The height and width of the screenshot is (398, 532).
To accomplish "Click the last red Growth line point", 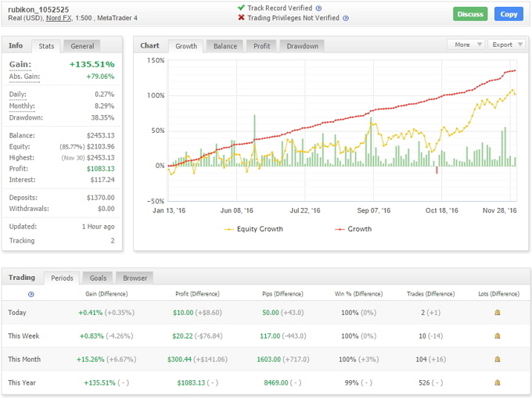I will [516, 70].
